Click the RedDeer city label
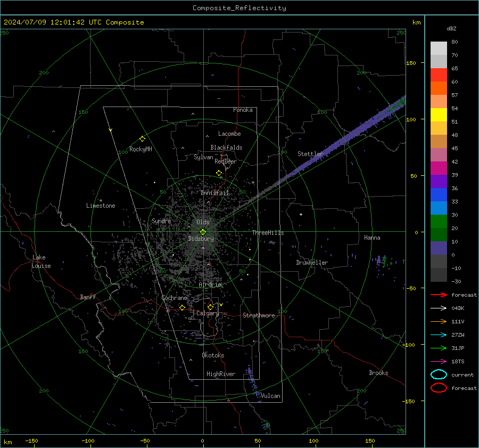Screen dimensions: 479x448 [226, 161]
